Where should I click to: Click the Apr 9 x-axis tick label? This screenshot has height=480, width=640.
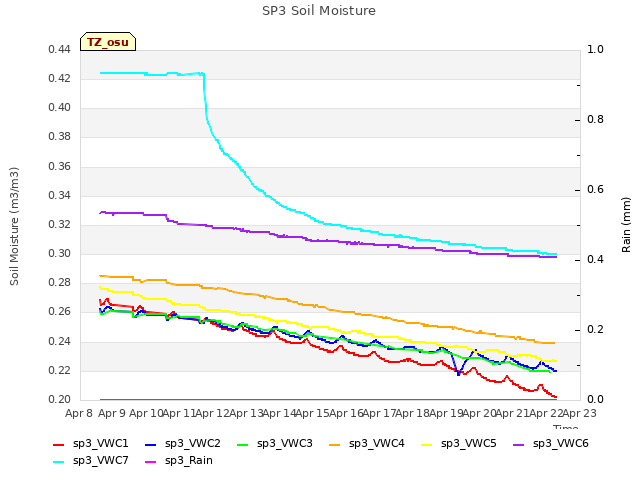coord(112,413)
